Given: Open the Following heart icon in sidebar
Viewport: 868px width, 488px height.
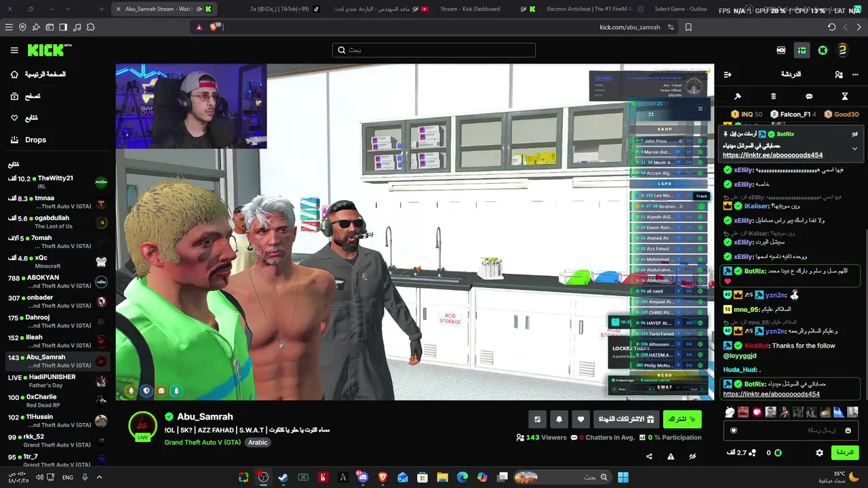Looking at the screenshot, I should point(14,118).
